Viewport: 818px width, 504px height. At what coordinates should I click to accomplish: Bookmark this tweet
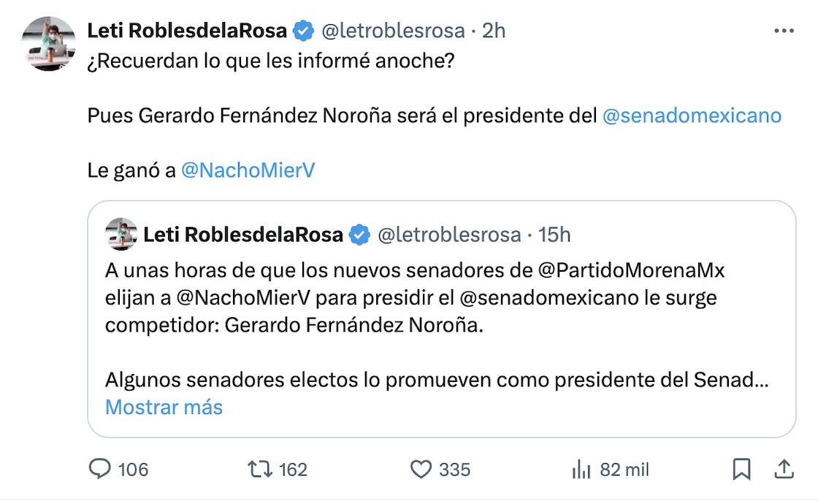[x=741, y=469]
